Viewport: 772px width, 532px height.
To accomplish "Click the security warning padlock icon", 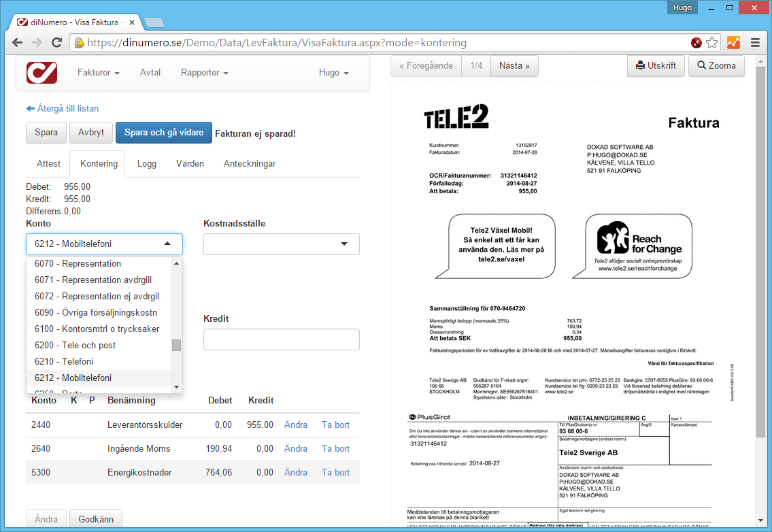I will [x=79, y=43].
